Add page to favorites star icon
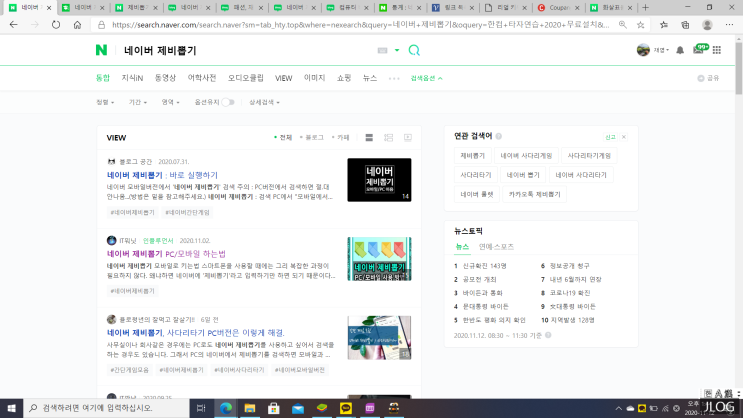Screen dimensions: 743x418 640,25
